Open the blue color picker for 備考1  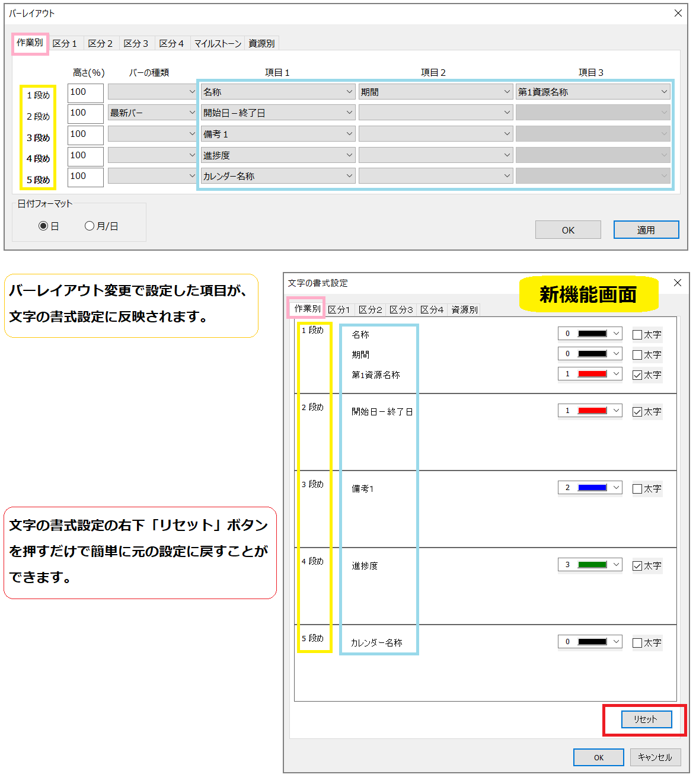(x=590, y=488)
